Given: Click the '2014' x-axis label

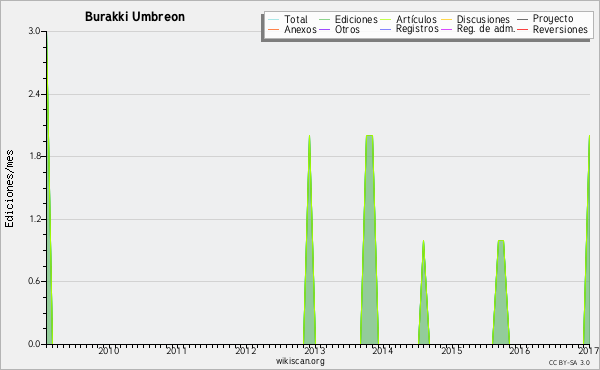Looking at the screenshot, I should point(382,350).
